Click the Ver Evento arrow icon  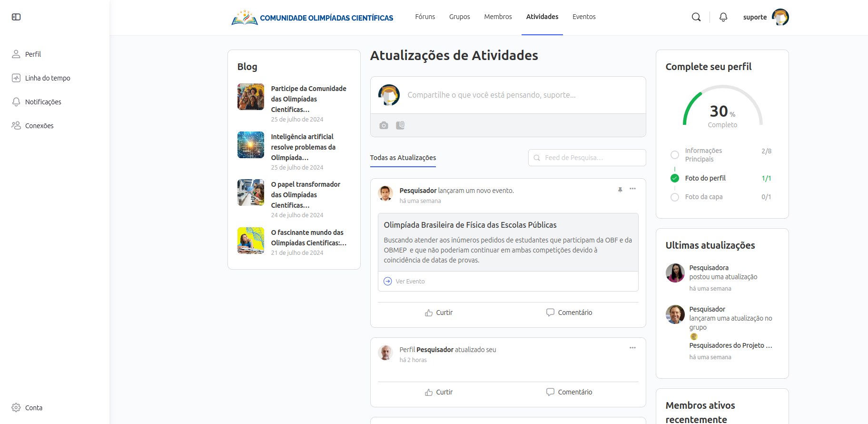(388, 282)
